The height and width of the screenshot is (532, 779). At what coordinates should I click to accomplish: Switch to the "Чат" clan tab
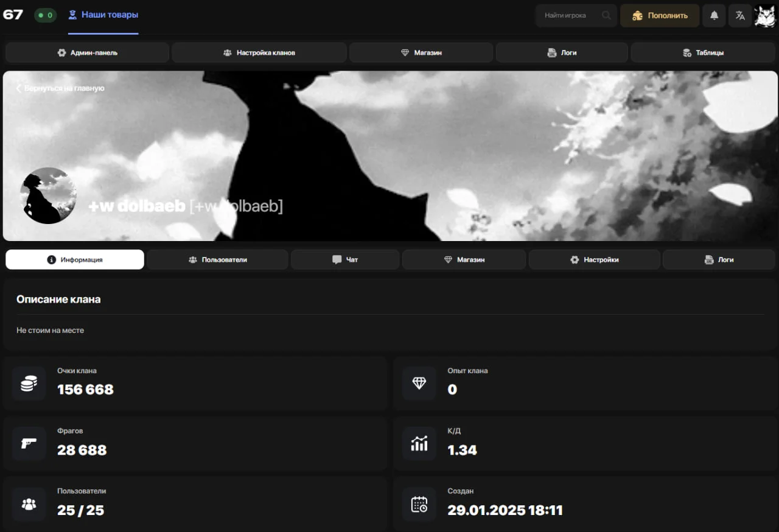(345, 260)
